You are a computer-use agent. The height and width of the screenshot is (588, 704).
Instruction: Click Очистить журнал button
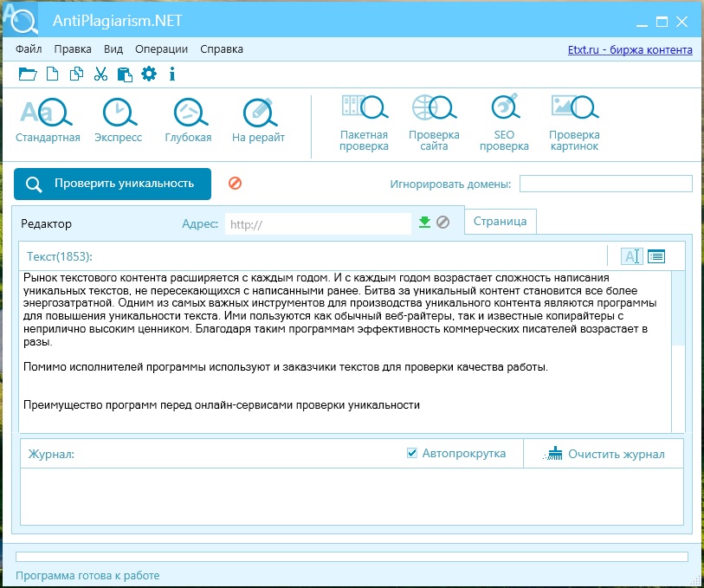604,454
